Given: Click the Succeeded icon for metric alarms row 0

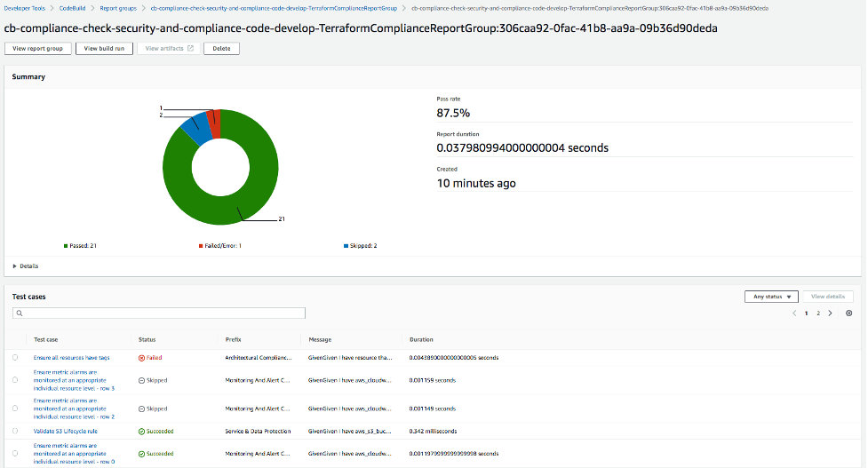Looking at the screenshot, I should click(142, 454).
